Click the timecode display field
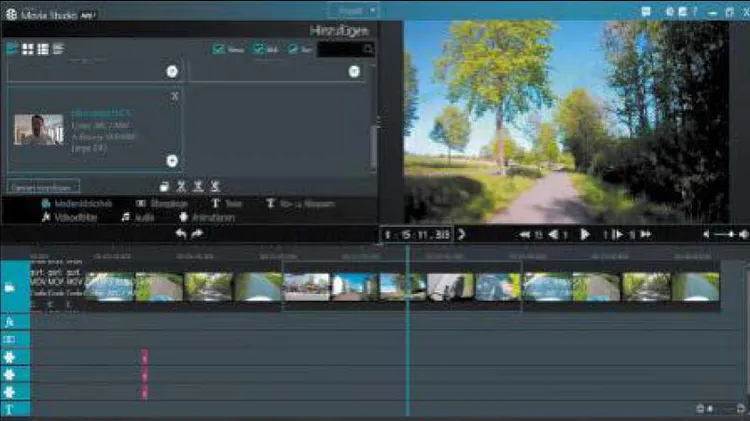This screenshot has height=421, width=750. click(x=417, y=234)
